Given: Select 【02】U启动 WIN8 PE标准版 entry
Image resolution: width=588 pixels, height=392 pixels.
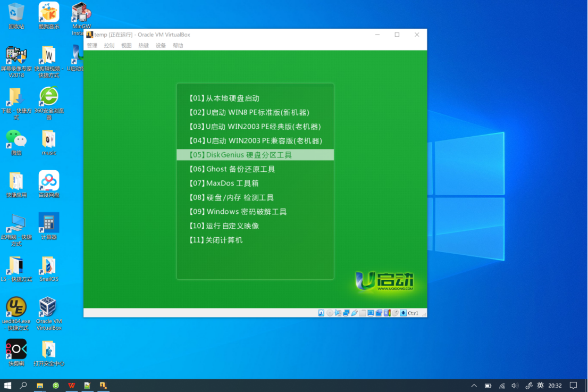Looking at the screenshot, I should (255, 113).
